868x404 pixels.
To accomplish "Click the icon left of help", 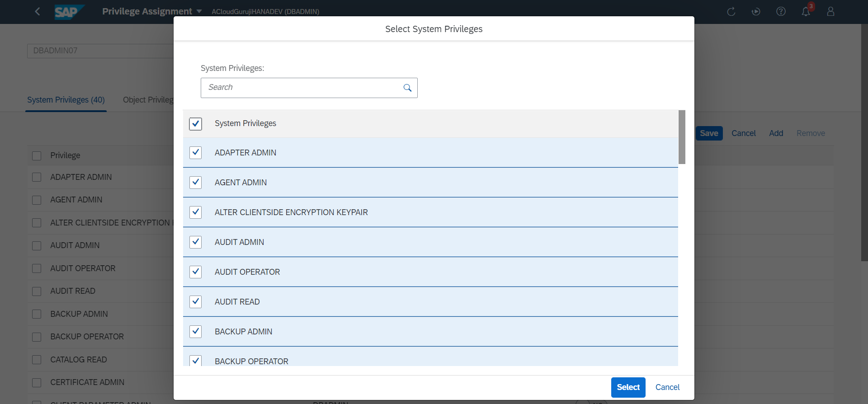I will [756, 12].
